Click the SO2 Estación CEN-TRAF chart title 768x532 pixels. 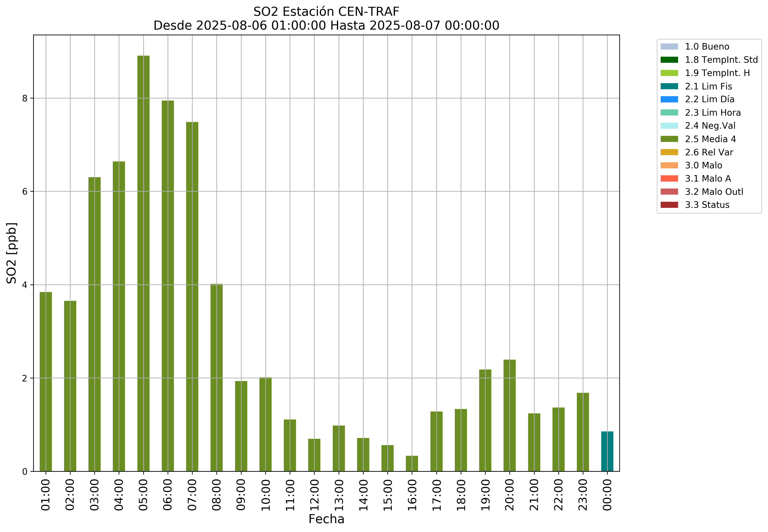click(326, 12)
